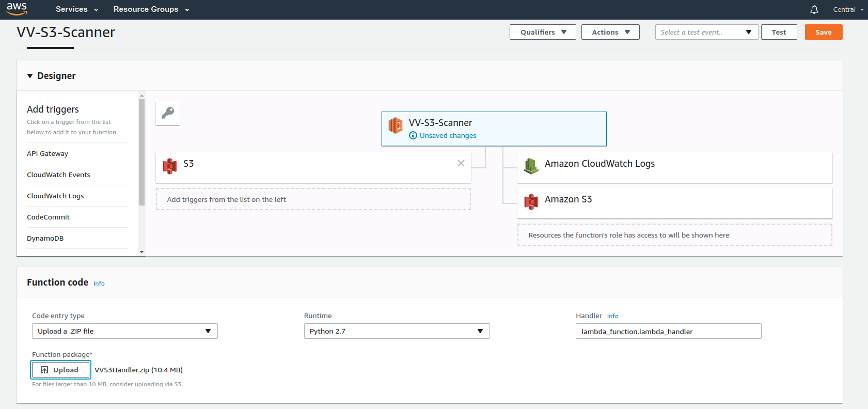Remove the S3 trigger with X
868x409 pixels.
(x=461, y=163)
